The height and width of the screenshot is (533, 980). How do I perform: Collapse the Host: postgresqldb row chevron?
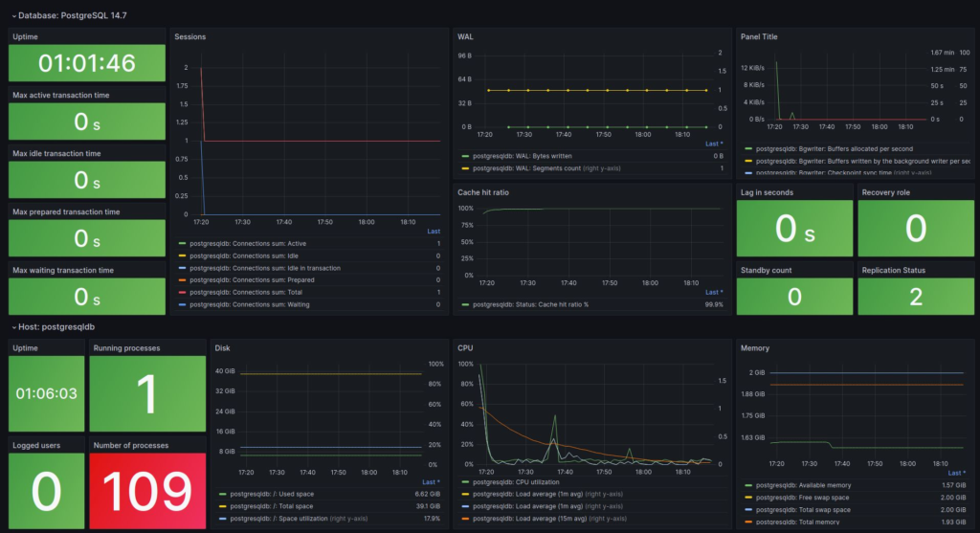13,326
